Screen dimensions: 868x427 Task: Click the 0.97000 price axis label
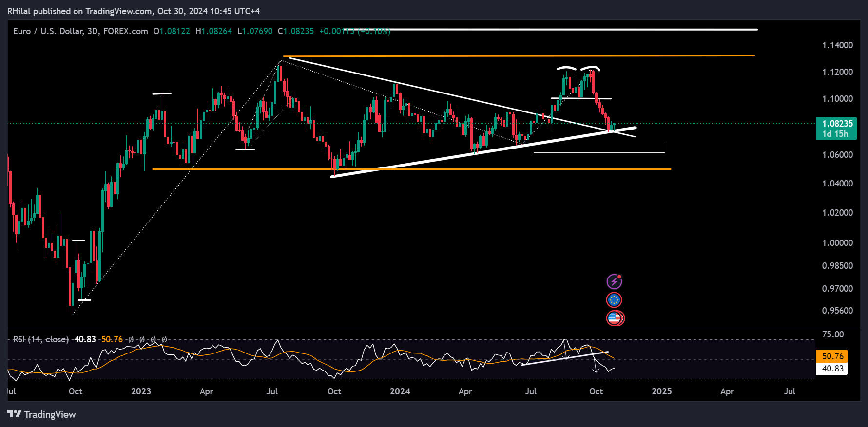point(837,289)
